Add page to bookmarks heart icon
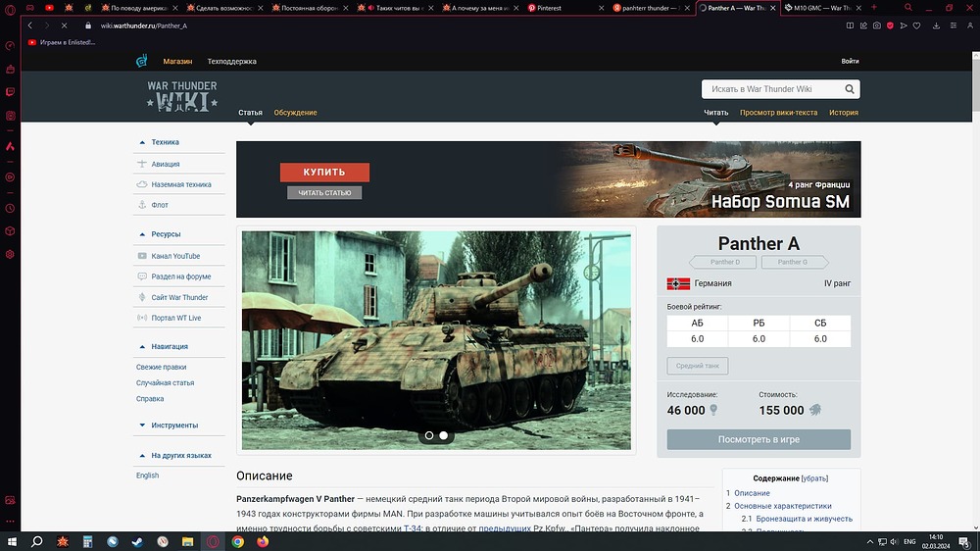980x551 pixels. (917, 25)
